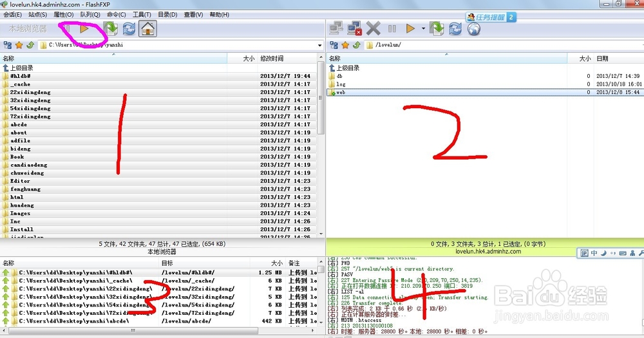Click the globe icon on remote toolbar
The height and width of the screenshot is (338, 644).
point(473,29)
